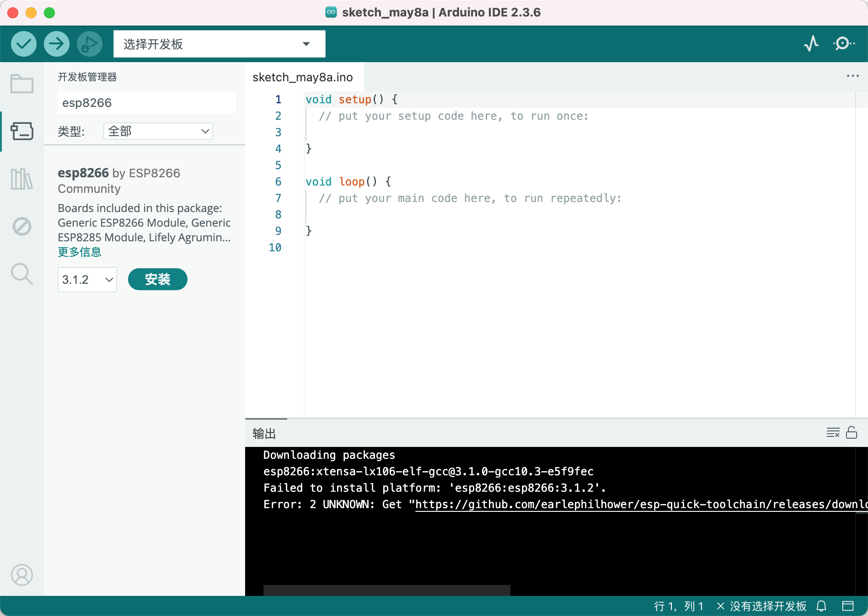Click the 行 1, 列 1 cursor position
Image resolution: width=868 pixels, height=616 pixels.
point(679,606)
